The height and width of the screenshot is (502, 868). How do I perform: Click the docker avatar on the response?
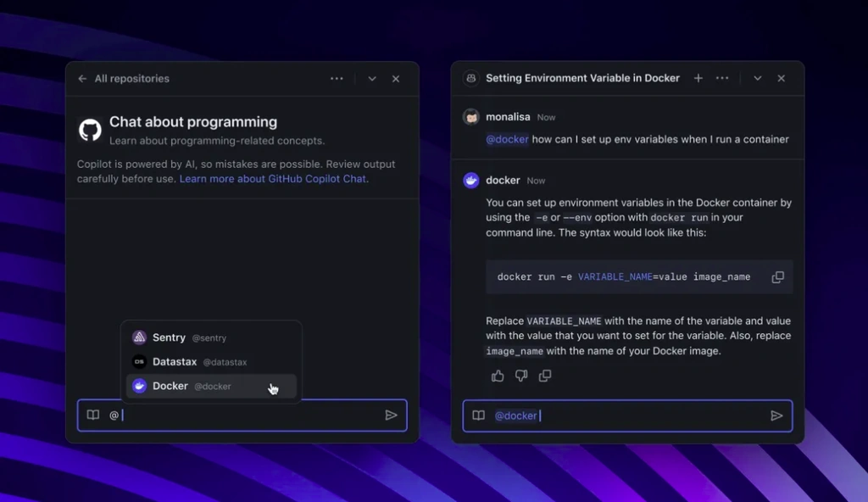471,180
